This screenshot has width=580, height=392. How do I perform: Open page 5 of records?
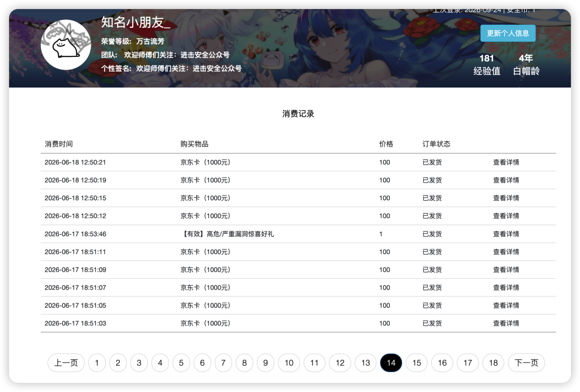coord(182,363)
